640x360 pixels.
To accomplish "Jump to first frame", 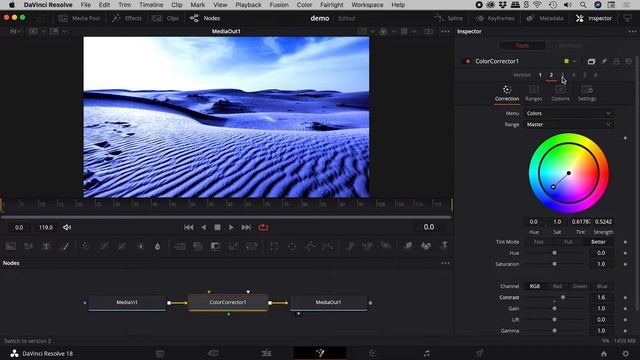I will click(189, 227).
